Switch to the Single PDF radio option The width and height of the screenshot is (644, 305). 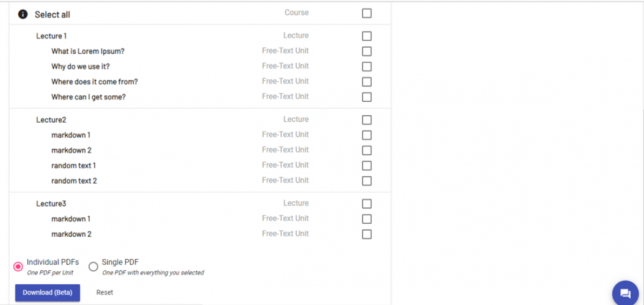[93, 267]
